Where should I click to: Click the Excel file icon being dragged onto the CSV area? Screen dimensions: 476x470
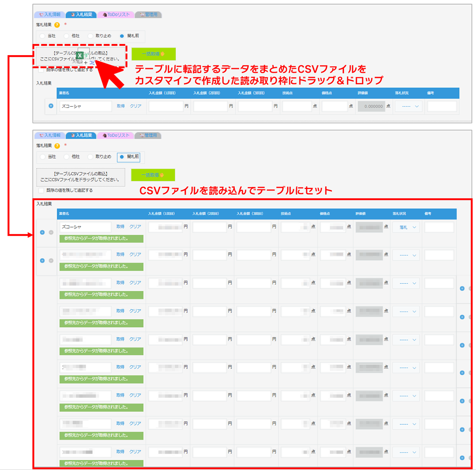click(80, 55)
